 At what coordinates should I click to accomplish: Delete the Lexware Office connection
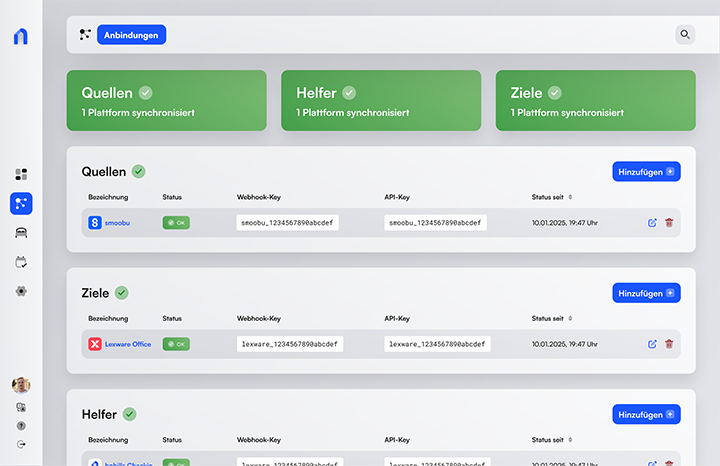coord(669,344)
